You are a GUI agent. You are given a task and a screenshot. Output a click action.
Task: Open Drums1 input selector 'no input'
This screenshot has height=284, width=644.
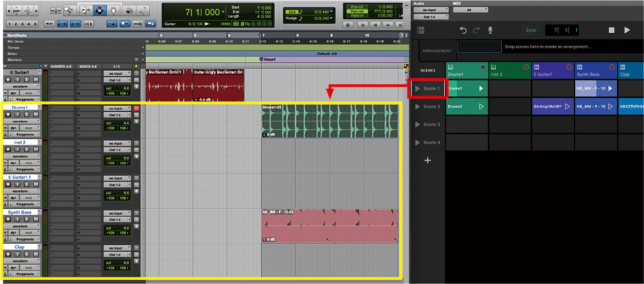[x=118, y=108]
